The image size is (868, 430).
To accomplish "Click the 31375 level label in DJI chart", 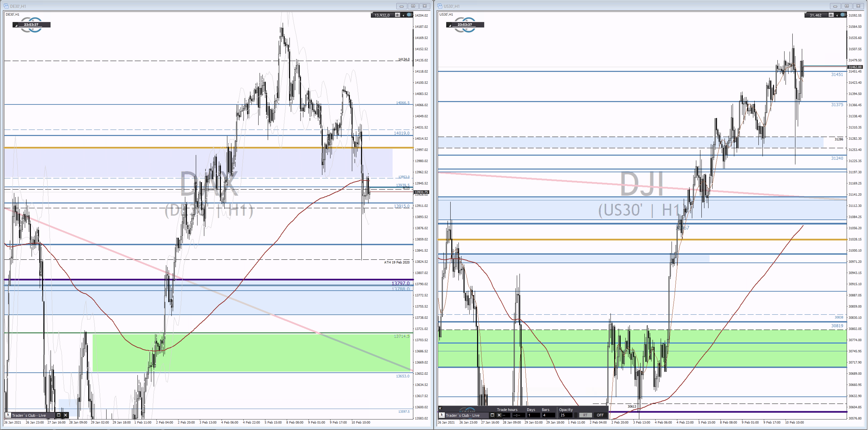I will (x=837, y=105).
